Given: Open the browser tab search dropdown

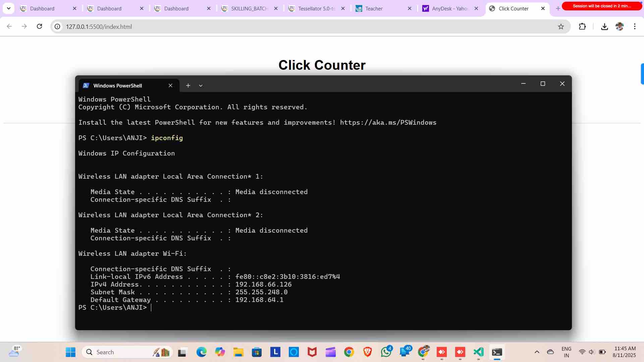Looking at the screenshot, I should (9, 8).
